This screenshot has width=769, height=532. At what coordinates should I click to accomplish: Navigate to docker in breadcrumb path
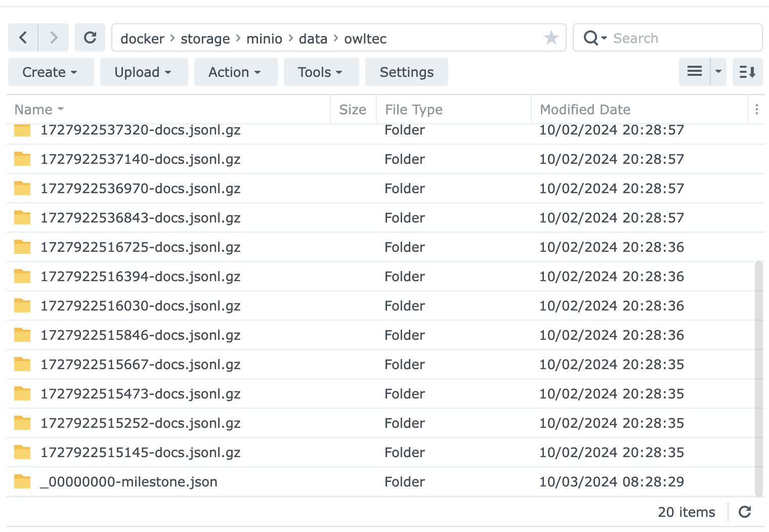pos(143,38)
